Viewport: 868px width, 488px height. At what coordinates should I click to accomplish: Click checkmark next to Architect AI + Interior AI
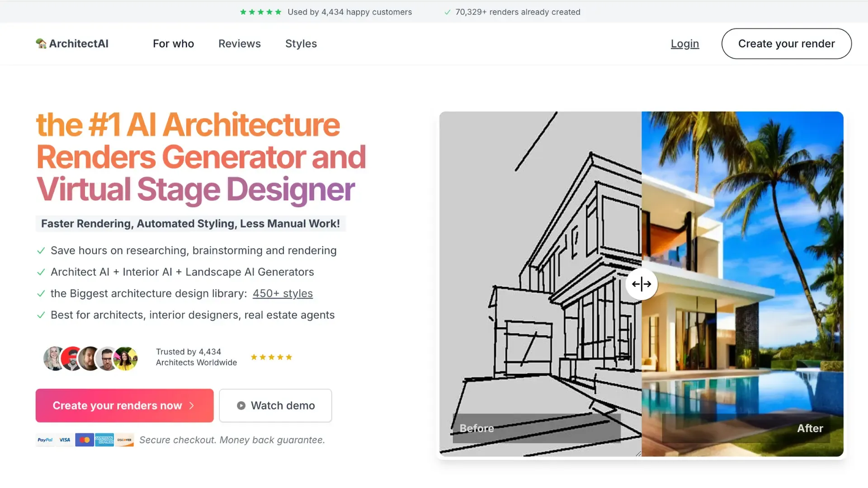[41, 272]
